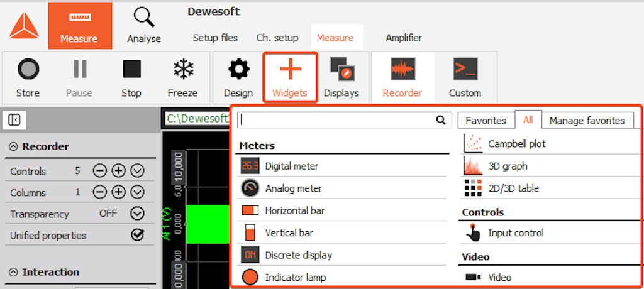
Task: Increase the Columns count
Action: click(118, 192)
